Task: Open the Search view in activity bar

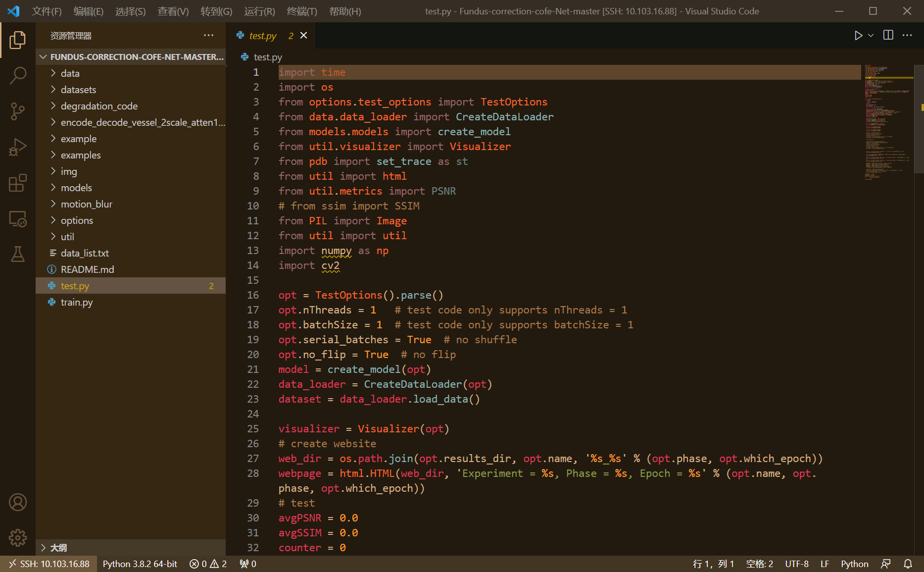Action: pyautogui.click(x=18, y=76)
